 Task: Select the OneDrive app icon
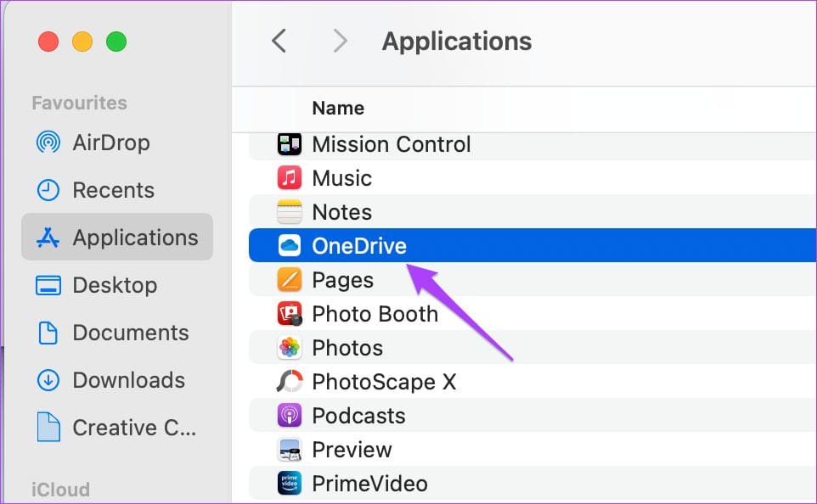click(x=290, y=245)
